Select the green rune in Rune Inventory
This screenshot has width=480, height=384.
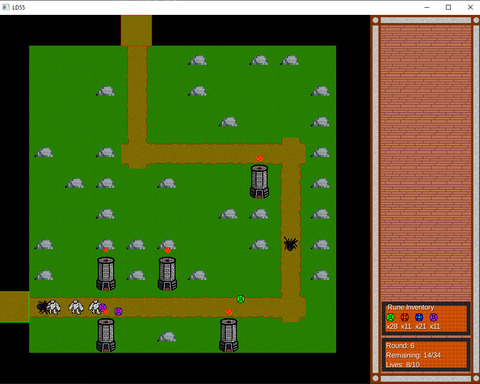coord(390,317)
